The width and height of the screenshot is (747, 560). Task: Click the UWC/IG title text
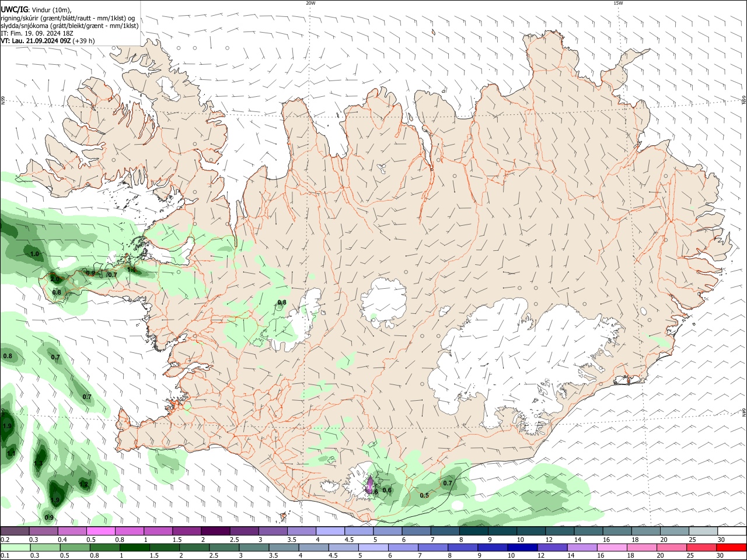13,10
